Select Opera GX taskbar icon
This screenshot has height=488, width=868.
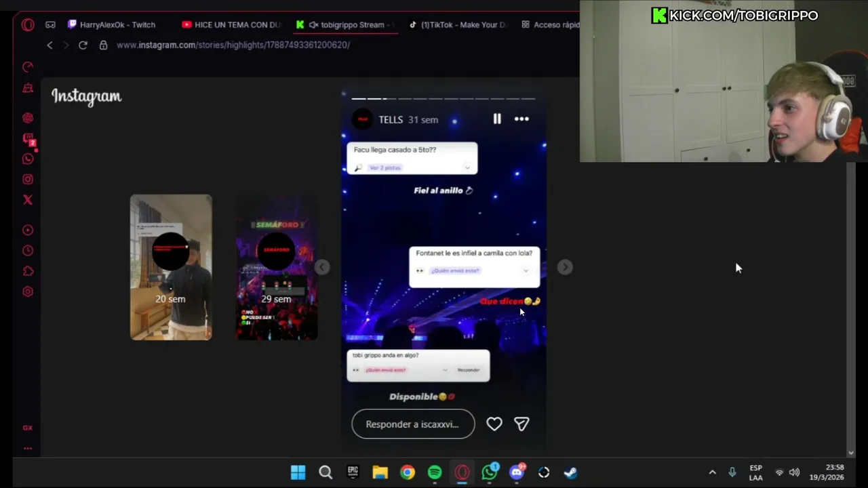point(462,472)
